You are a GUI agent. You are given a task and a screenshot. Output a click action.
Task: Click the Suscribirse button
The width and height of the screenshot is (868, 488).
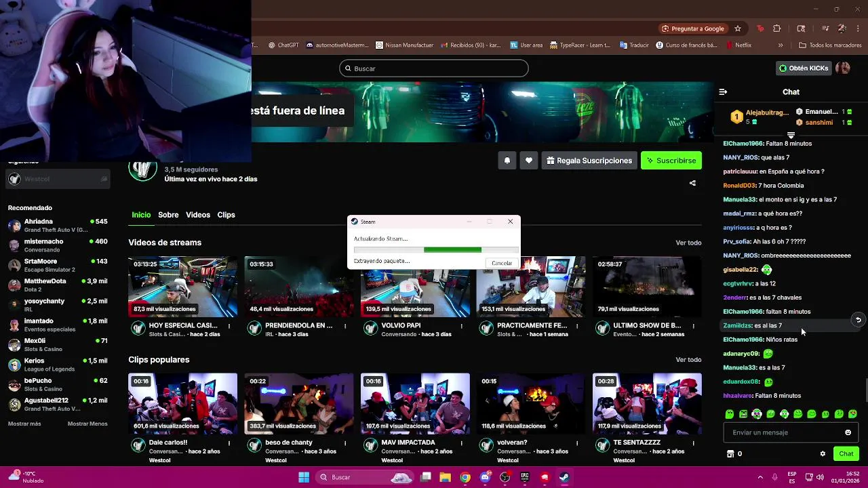[671, 161]
